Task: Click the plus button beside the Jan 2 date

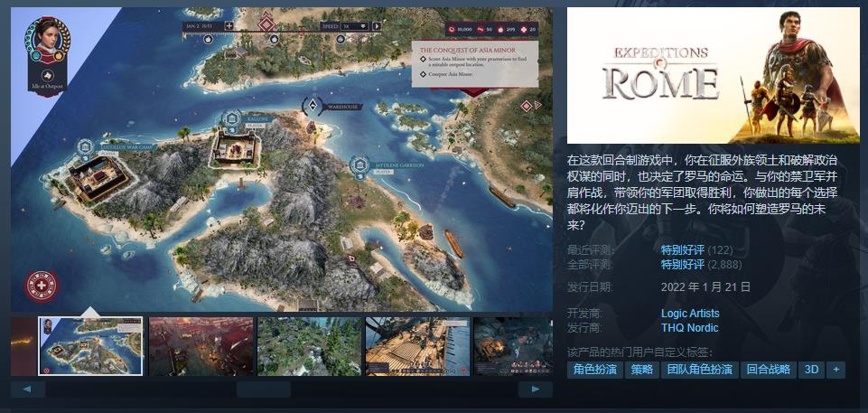Action: pyautogui.click(x=229, y=26)
